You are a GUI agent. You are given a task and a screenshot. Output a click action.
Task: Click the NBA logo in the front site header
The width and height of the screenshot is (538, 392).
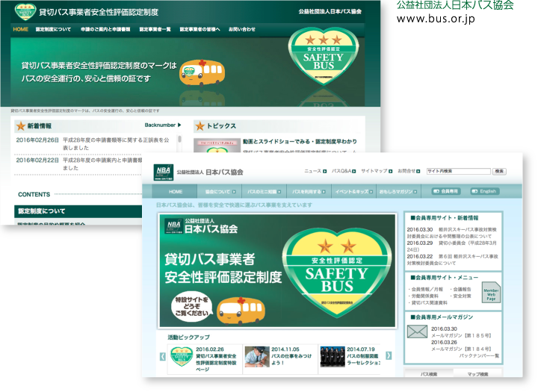point(164,172)
